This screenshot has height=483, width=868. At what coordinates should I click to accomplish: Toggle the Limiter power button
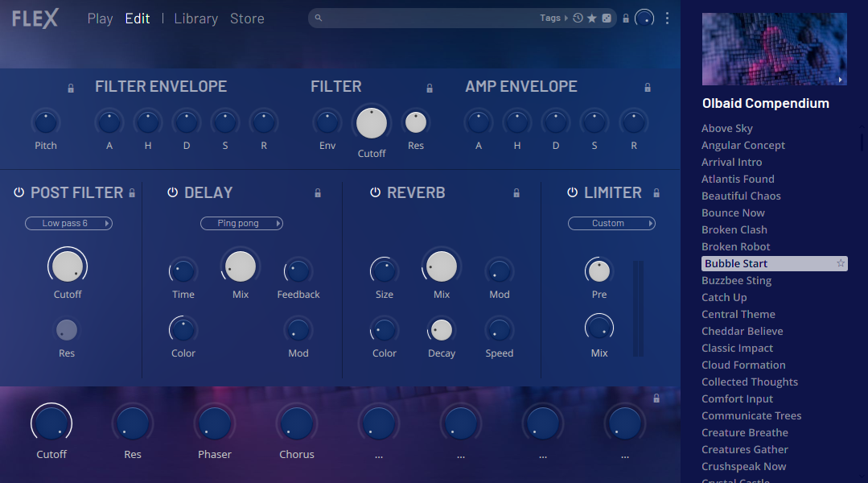pyautogui.click(x=573, y=192)
